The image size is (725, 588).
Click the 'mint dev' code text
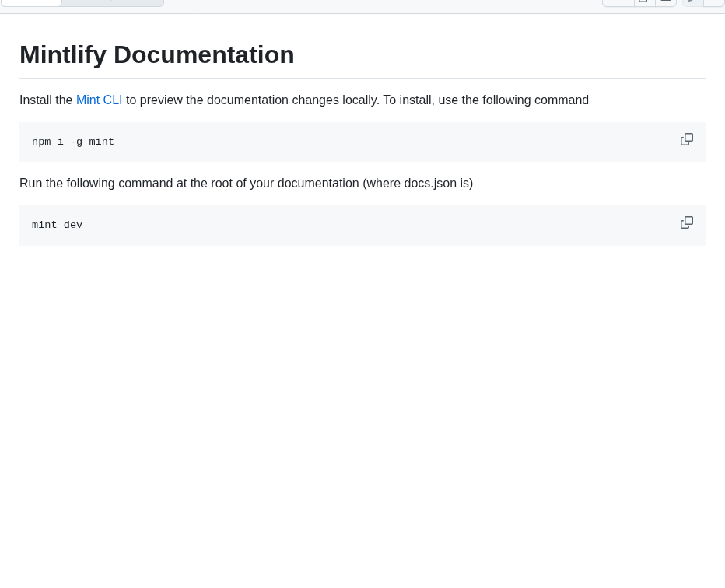coord(57,225)
